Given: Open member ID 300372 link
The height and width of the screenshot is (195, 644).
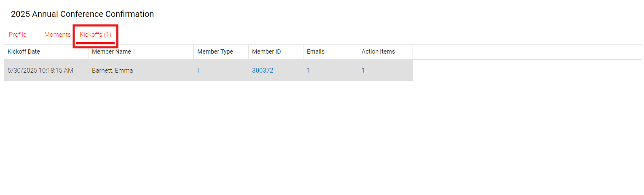Looking at the screenshot, I should (x=263, y=70).
